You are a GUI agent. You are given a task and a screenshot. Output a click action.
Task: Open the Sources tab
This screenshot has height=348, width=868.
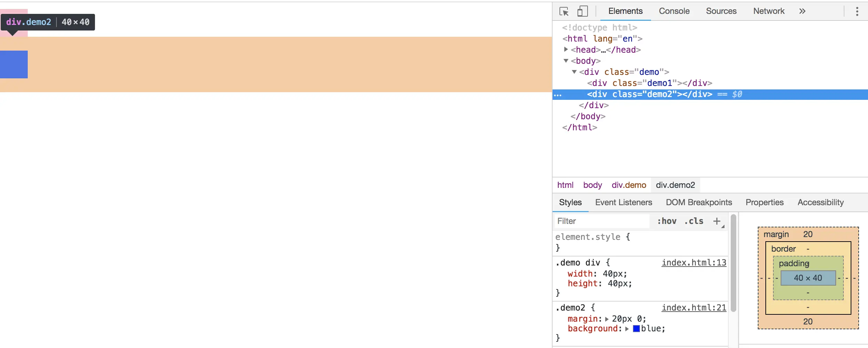click(x=721, y=11)
